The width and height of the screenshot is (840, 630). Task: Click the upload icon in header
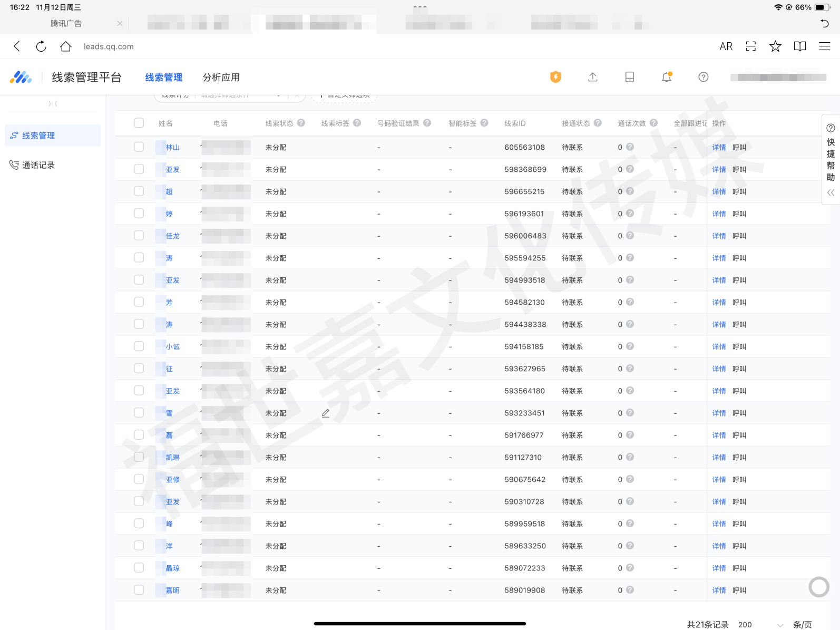pyautogui.click(x=593, y=77)
